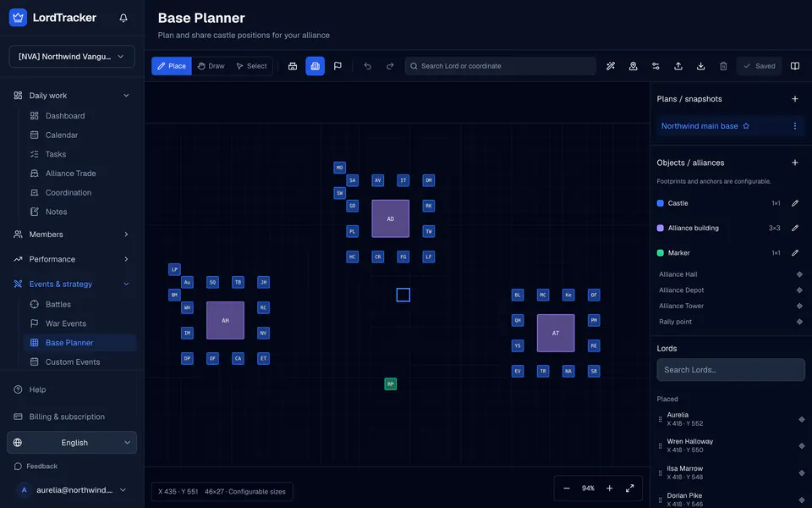Edit the Castle object footprint

click(795, 203)
